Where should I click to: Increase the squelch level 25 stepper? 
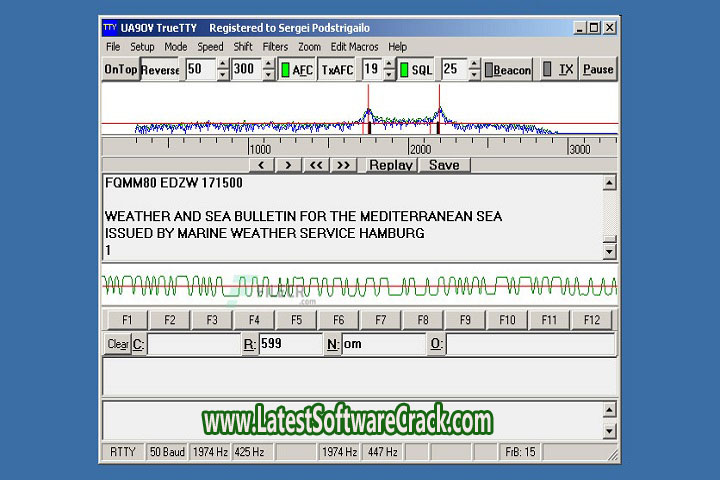(474, 64)
